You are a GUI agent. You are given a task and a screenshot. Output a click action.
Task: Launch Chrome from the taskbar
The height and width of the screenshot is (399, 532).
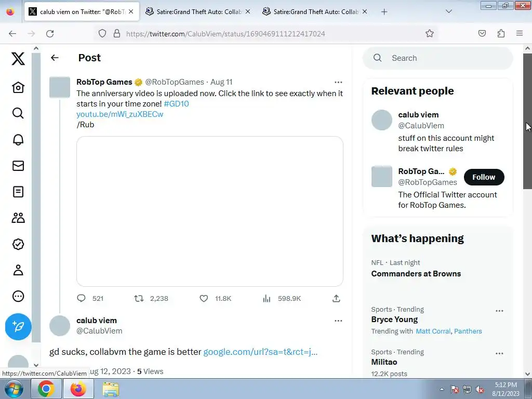point(46,389)
